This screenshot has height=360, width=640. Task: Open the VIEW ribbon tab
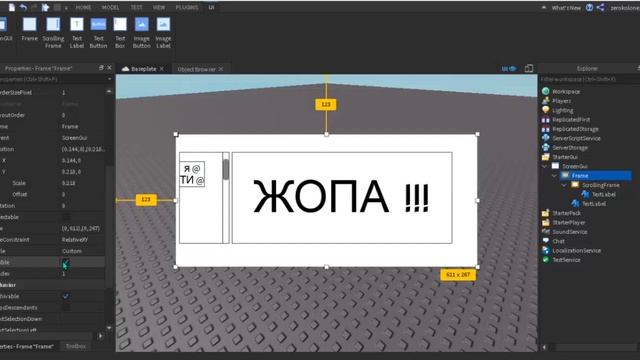159,7
